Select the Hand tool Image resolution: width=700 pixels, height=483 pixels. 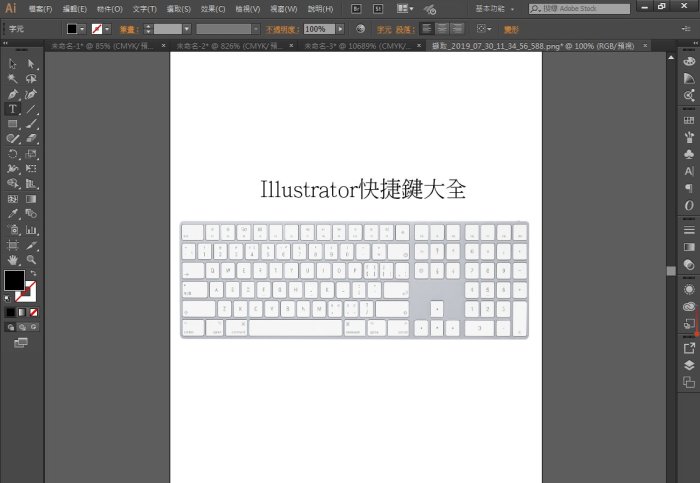click(13, 259)
